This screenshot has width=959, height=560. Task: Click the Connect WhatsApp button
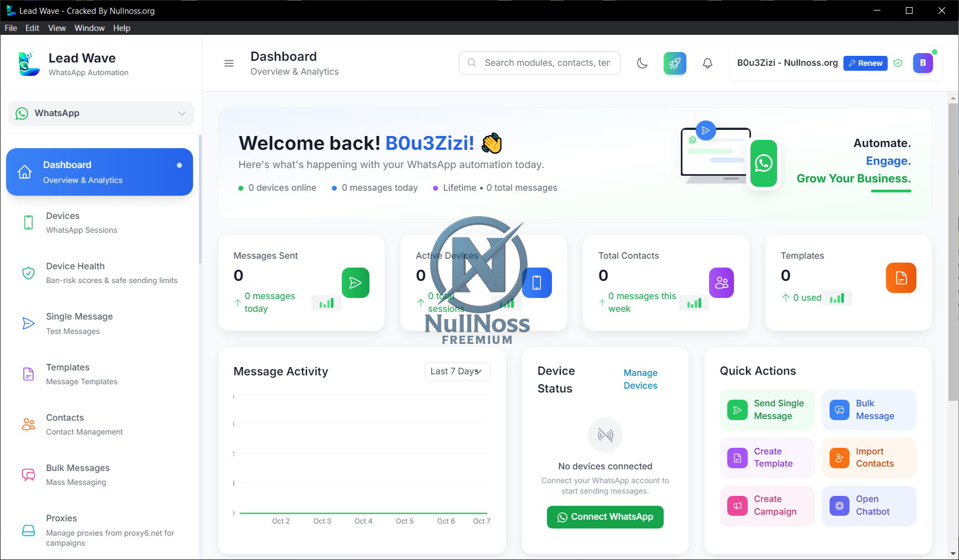[605, 517]
